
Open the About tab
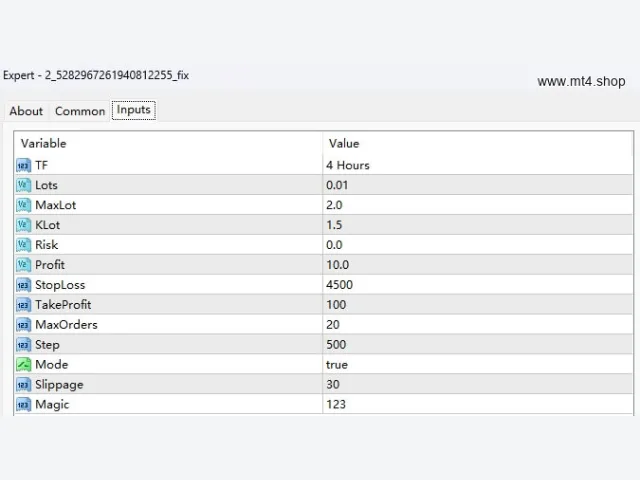click(26, 111)
